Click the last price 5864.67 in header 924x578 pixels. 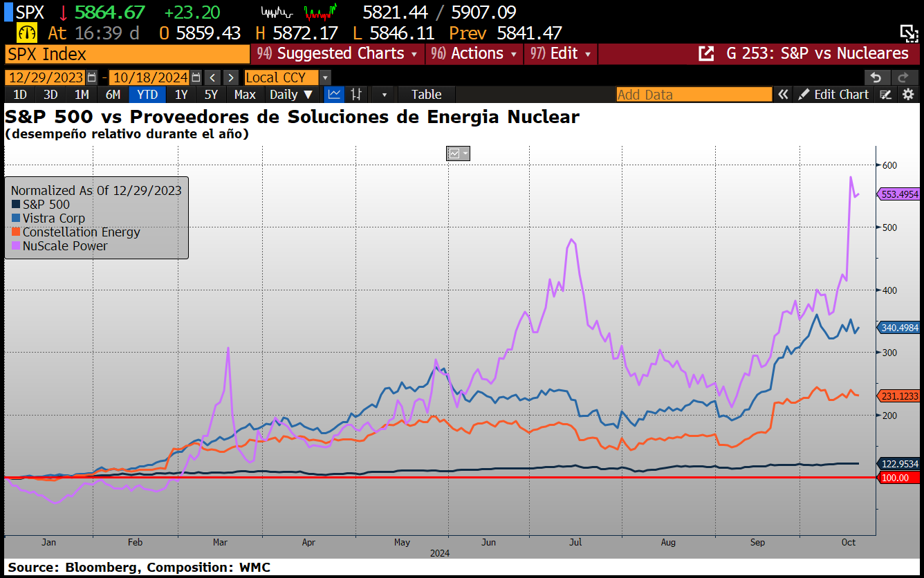point(110,12)
